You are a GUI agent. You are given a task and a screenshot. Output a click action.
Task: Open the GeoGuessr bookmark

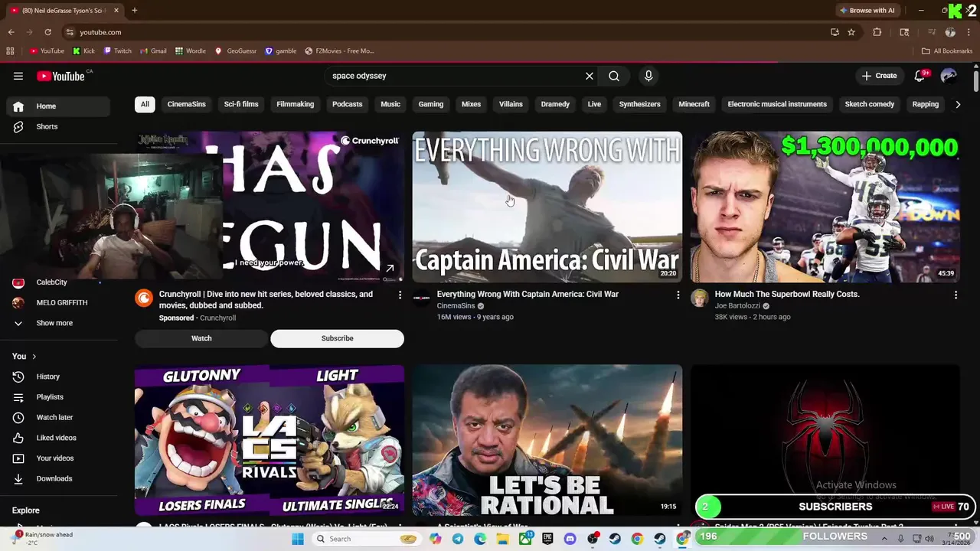tap(236, 51)
